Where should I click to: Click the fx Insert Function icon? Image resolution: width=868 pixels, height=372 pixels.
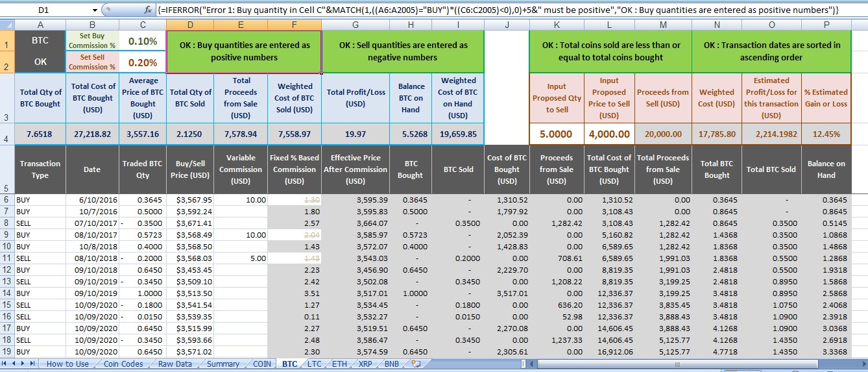[x=147, y=10]
